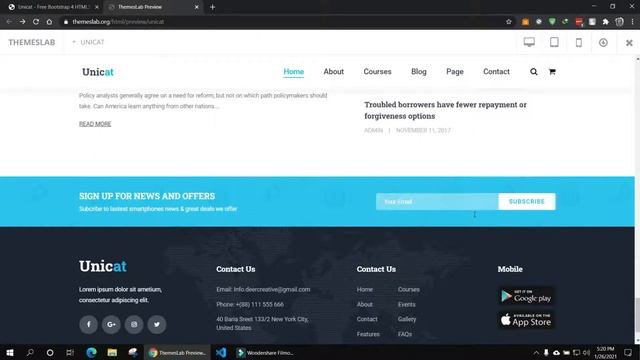Open the Instagram social icon in footer
The image size is (640, 360).
134,324
